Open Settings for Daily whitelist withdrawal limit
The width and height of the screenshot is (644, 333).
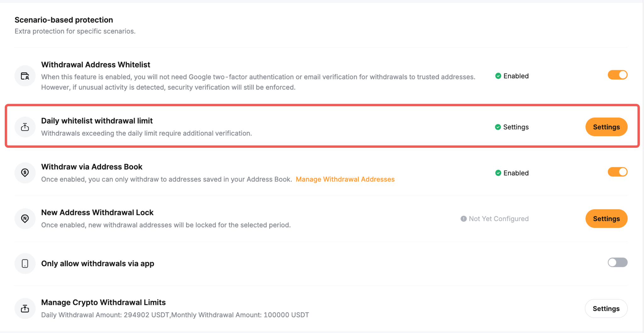[606, 127]
